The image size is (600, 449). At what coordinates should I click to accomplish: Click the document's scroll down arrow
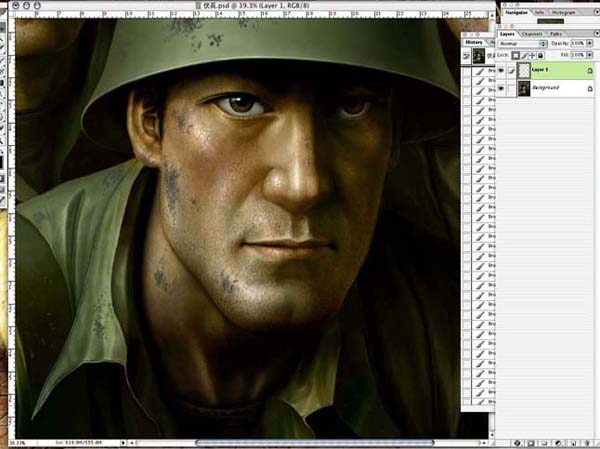(x=491, y=435)
